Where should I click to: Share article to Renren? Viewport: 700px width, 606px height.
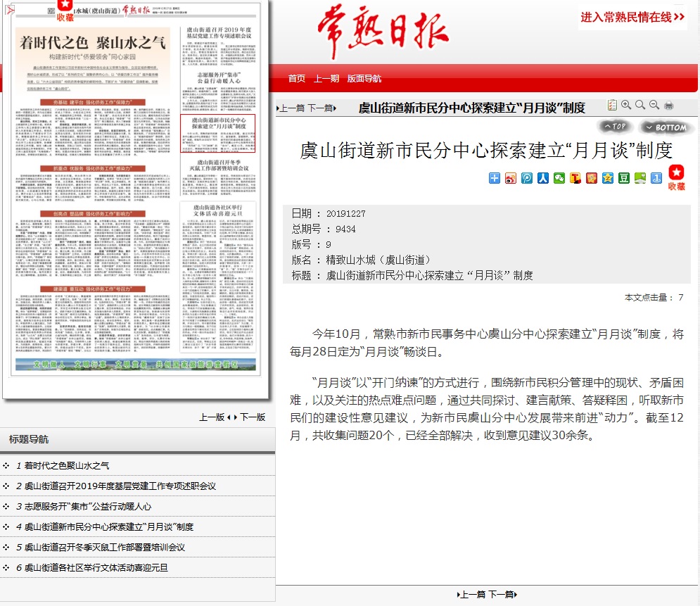[x=543, y=178]
